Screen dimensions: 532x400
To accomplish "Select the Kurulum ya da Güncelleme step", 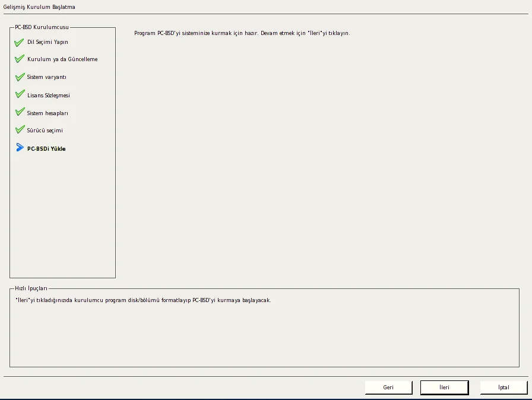I will pyautogui.click(x=62, y=59).
